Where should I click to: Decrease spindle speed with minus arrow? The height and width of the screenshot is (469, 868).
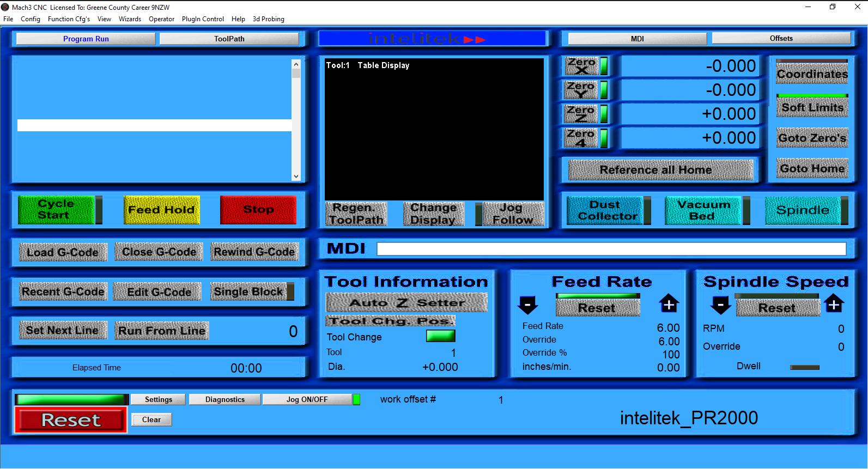point(720,304)
